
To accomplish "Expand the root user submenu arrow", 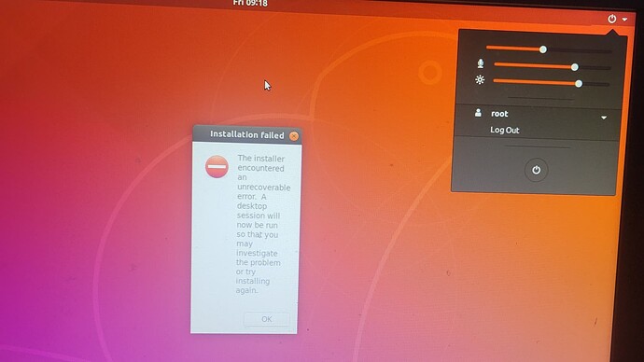I will click(x=604, y=118).
